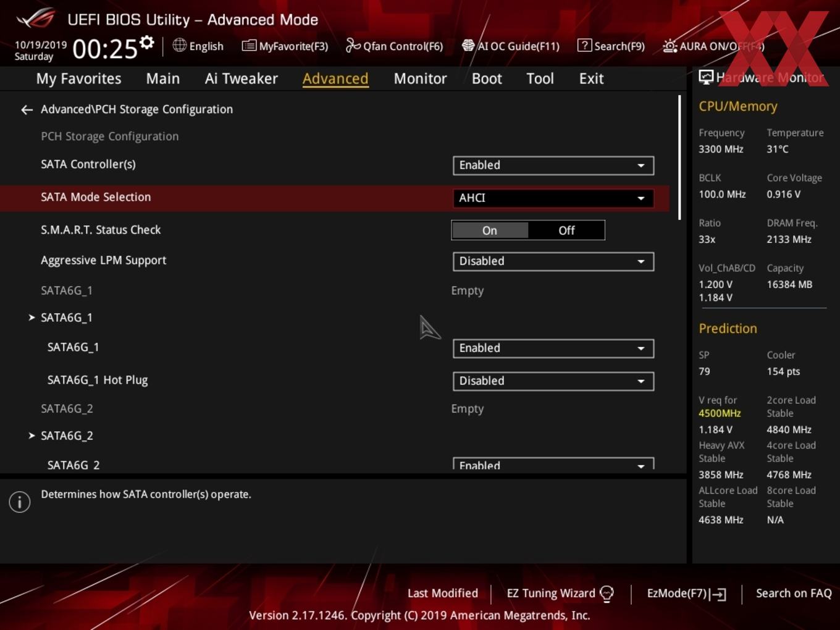Select SATA6G_1 Hot Plug label
This screenshot has height=630, width=840.
[98, 380]
